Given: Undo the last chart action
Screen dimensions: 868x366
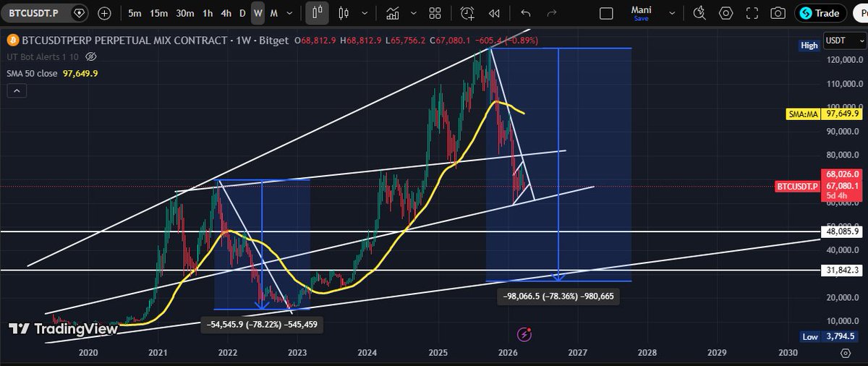Looking at the screenshot, I should 526,13.
